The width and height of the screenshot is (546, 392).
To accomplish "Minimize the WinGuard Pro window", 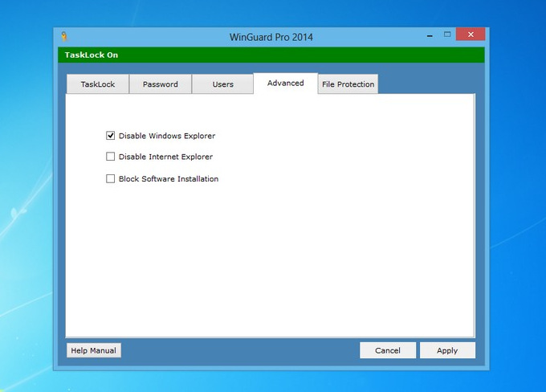I will coord(430,35).
